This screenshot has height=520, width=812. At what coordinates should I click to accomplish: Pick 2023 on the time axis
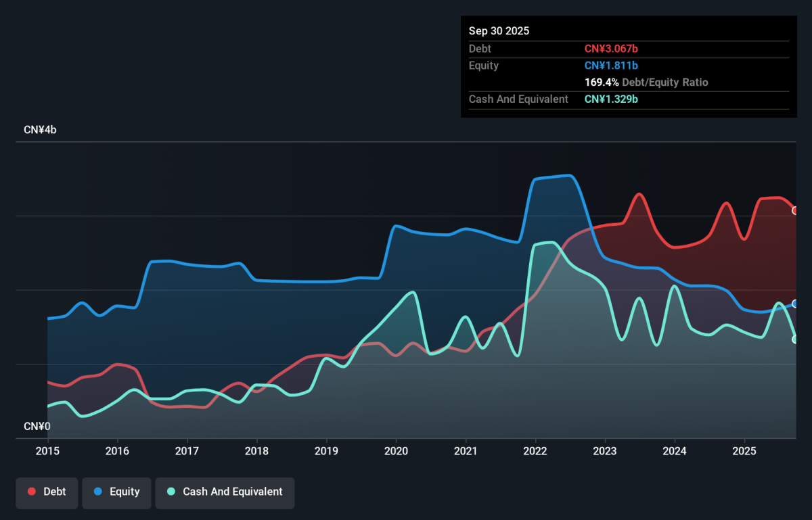click(x=605, y=451)
